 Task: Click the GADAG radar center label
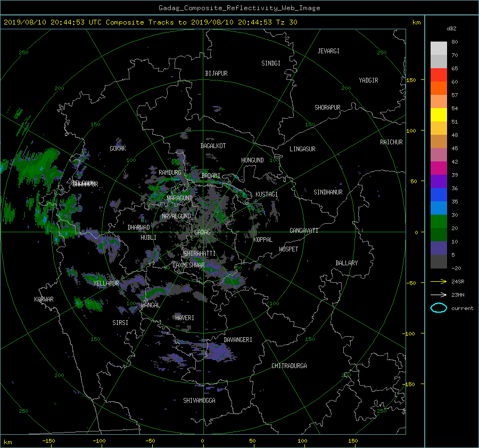tap(203, 232)
